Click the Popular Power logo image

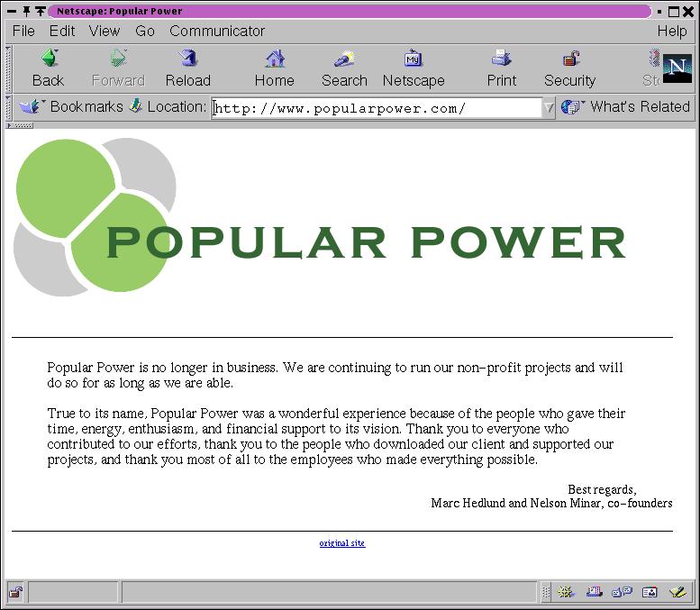(x=320, y=217)
